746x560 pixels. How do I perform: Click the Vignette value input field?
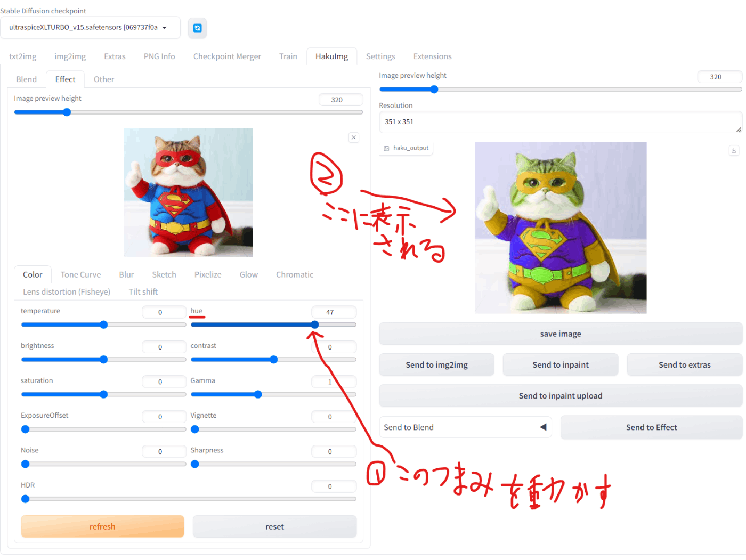coord(334,417)
